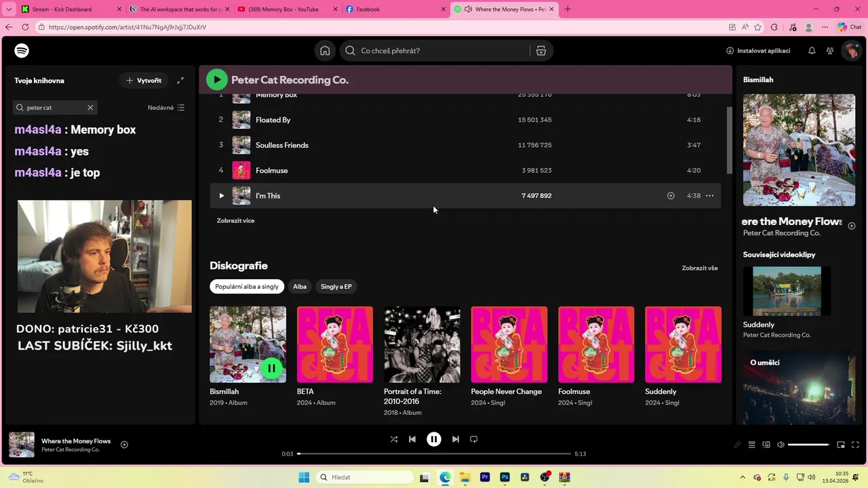The width and height of the screenshot is (868, 488).
Task: Open the Spotify home logo
Action: [x=22, y=51]
